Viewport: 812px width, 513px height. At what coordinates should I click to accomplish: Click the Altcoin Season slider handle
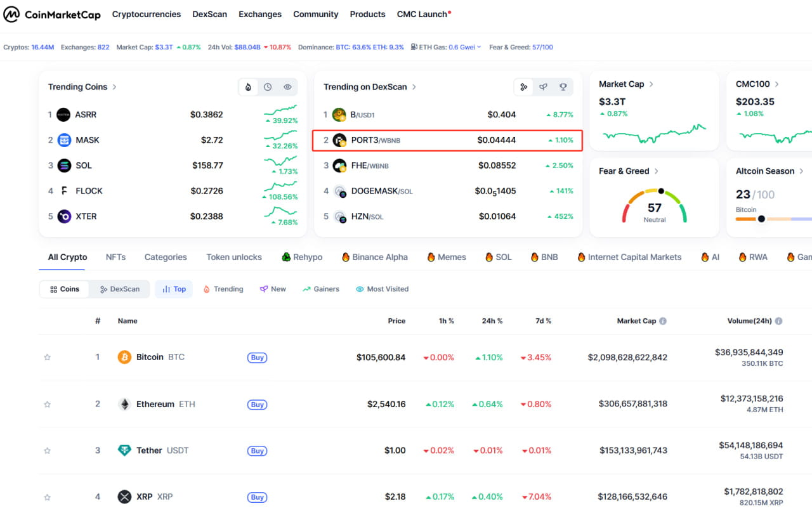(761, 219)
